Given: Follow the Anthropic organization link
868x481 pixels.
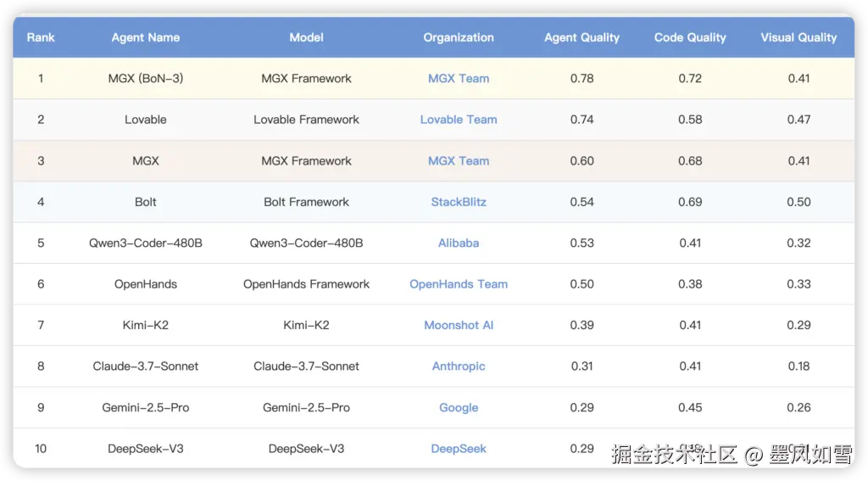Looking at the screenshot, I should pyautogui.click(x=459, y=366).
